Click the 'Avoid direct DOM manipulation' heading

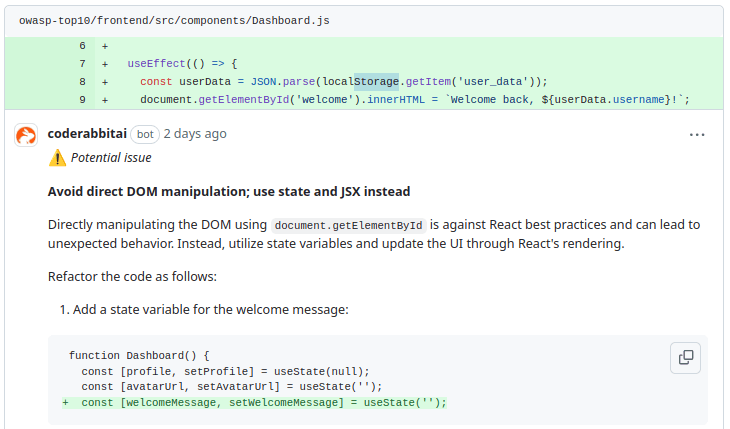(229, 192)
